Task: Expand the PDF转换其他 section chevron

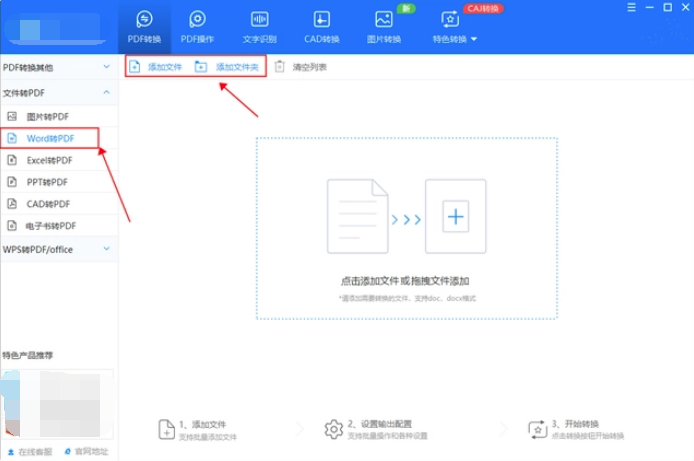Action: [x=107, y=67]
